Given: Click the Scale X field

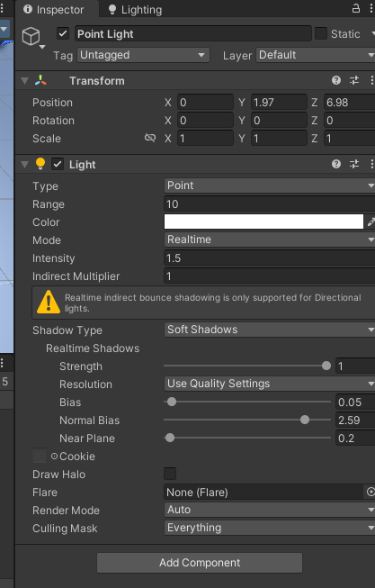Looking at the screenshot, I should 205,138.
